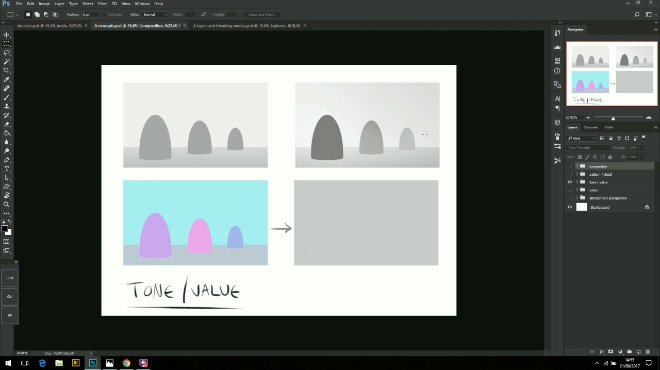This screenshot has height=370, width=660.
Task: Toggle smart object filter icon
Action: (x=635, y=138)
